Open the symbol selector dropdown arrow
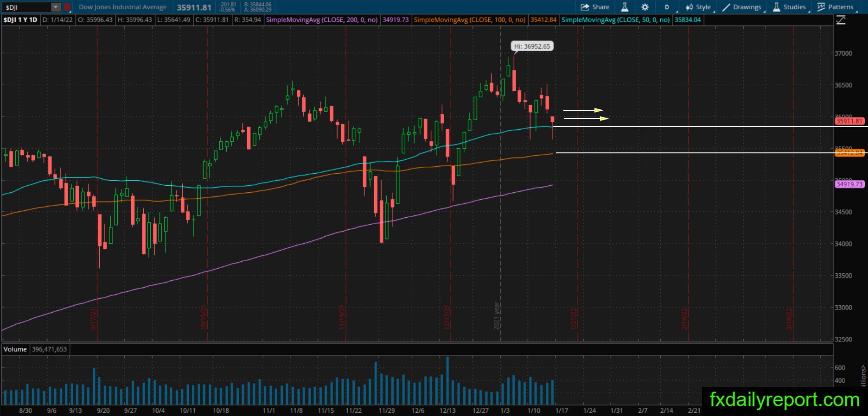 coord(56,7)
